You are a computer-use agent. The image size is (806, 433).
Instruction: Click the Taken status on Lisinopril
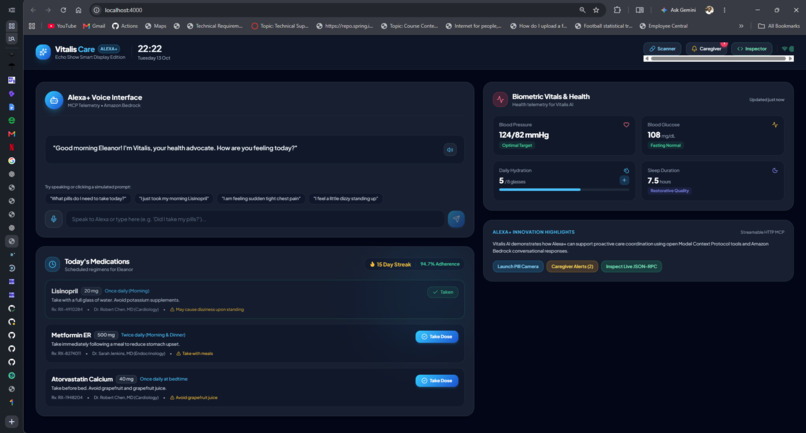coord(443,292)
